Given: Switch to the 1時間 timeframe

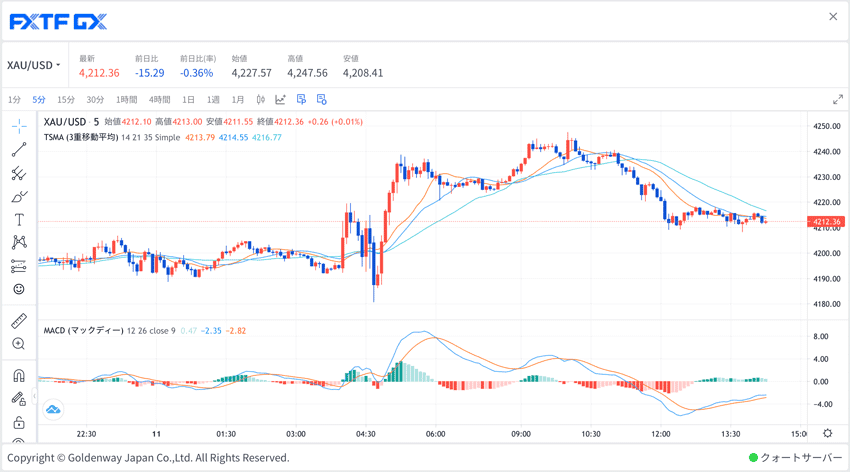Looking at the screenshot, I should [126, 100].
